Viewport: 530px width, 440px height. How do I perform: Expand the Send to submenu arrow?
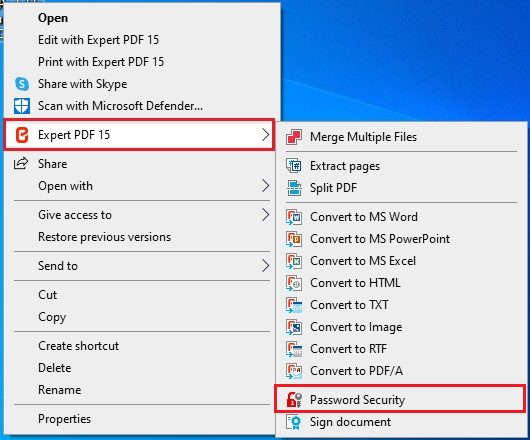point(266,266)
